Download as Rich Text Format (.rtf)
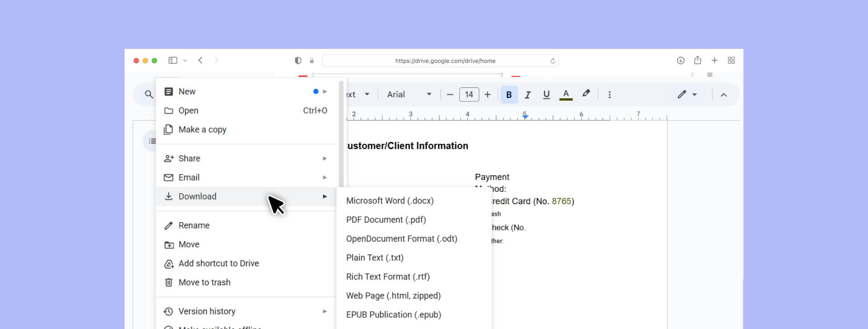Viewport: 868px width, 329px height. (x=414, y=277)
